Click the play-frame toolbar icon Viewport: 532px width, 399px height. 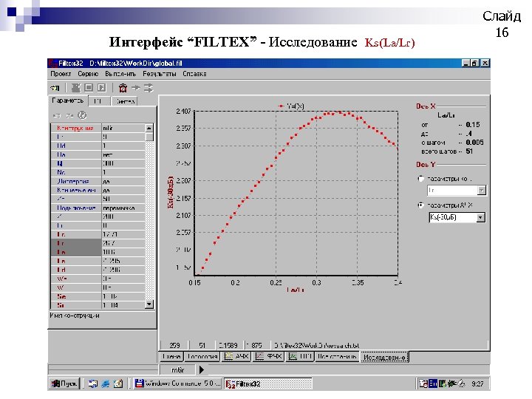101,88
